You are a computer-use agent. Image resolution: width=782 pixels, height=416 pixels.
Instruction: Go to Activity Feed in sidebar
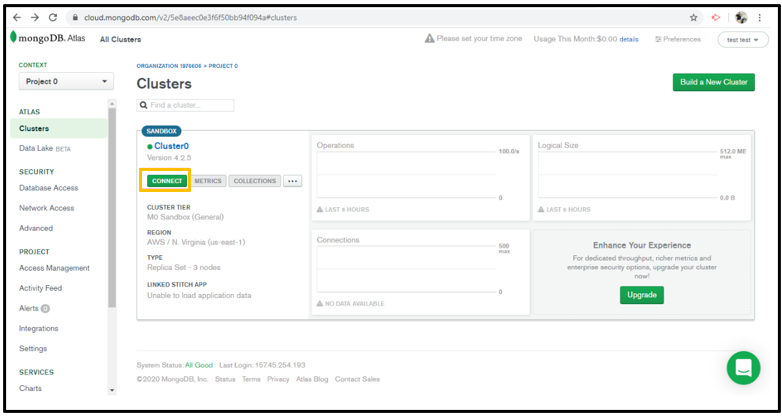click(x=41, y=288)
